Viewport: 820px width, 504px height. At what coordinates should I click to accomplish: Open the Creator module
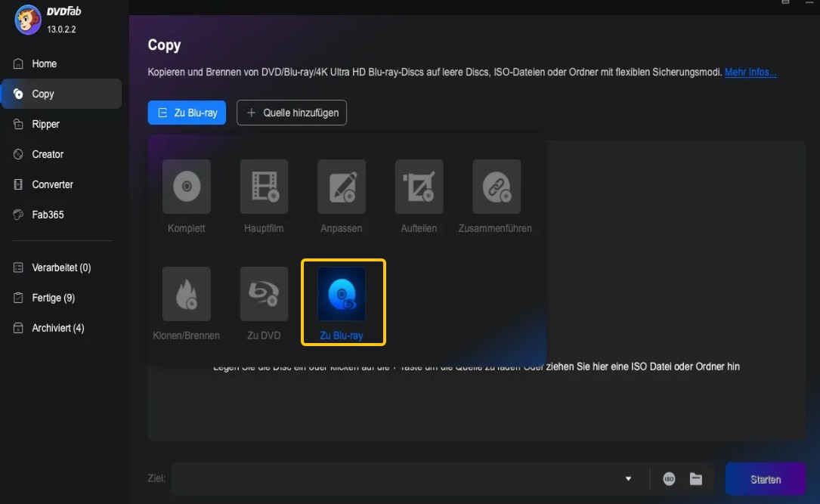[62, 154]
